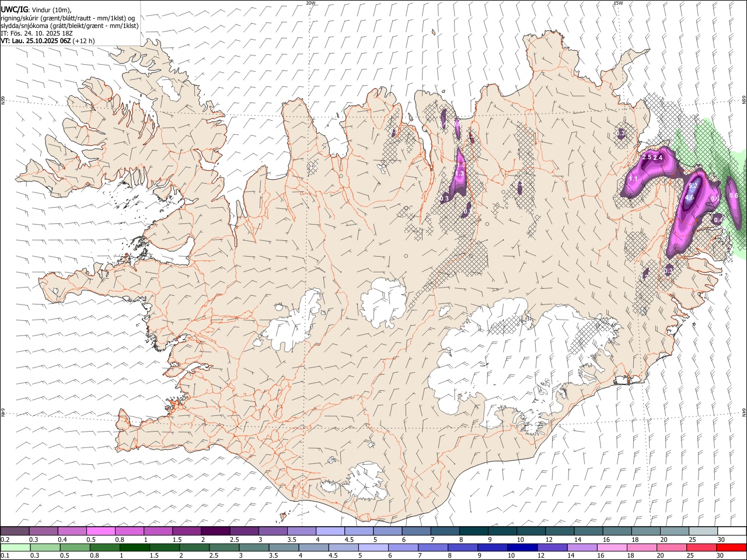Select the dark teal 8 snow scale swatch
Screen dimensions: 747x560
(473, 531)
